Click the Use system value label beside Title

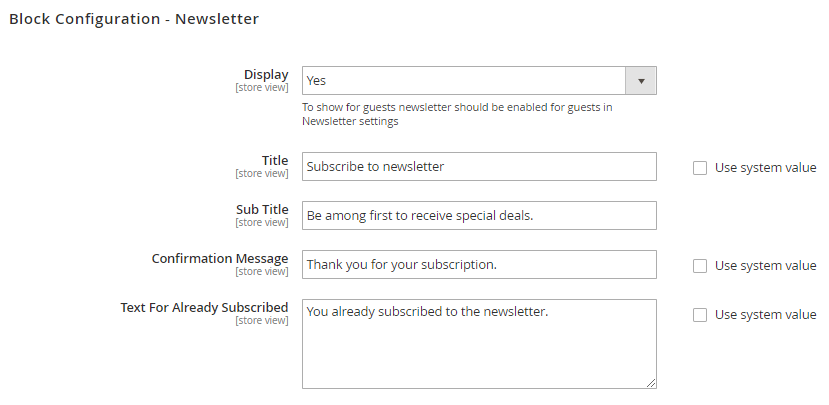pos(765,168)
